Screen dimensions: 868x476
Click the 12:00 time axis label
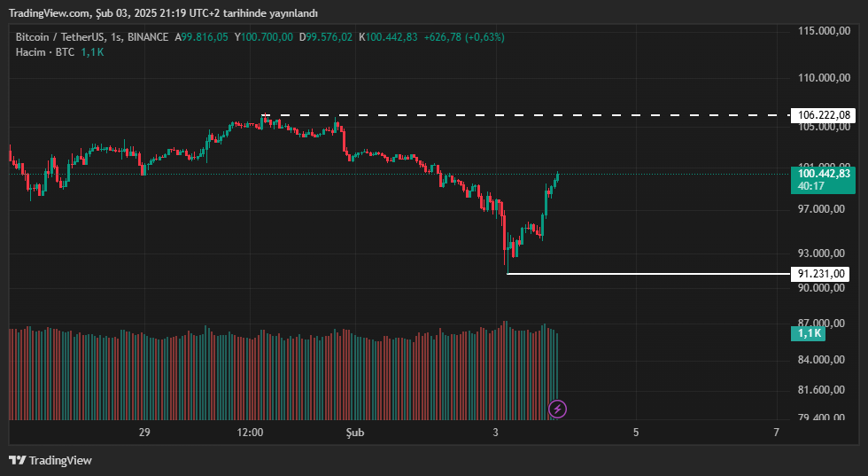250,433
